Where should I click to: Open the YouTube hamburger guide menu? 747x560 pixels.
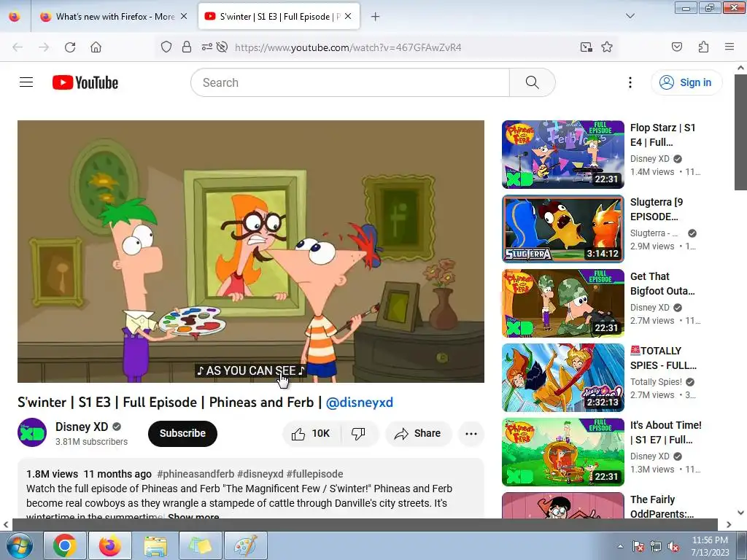tap(26, 82)
